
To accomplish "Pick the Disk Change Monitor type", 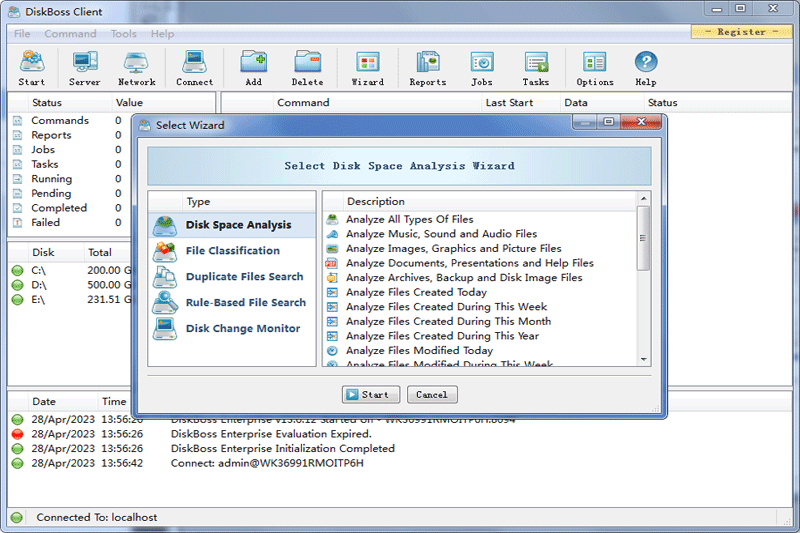I will click(x=242, y=329).
